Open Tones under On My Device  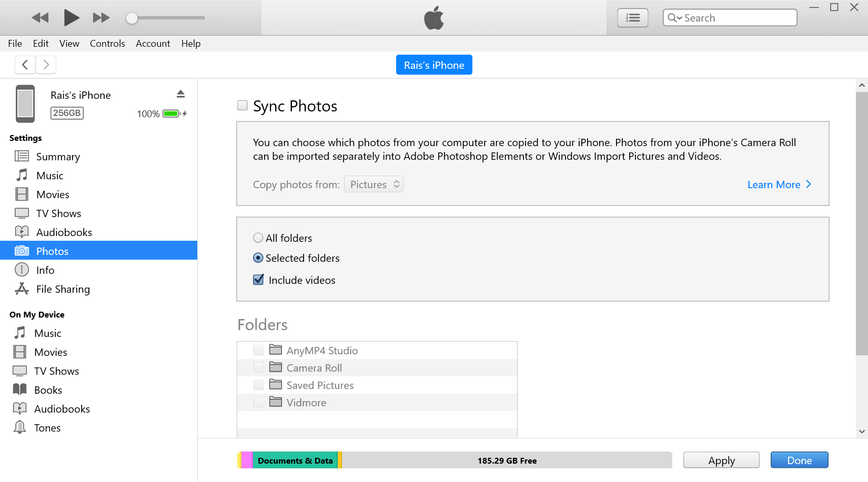coord(47,428)
